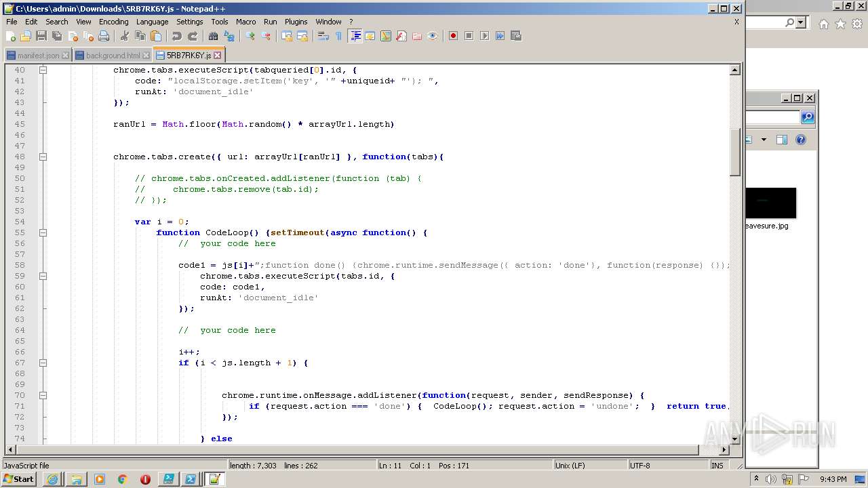Click Google Chrome icon in the taskbar
Screen dimensions: 868x488
pos(123,479)
